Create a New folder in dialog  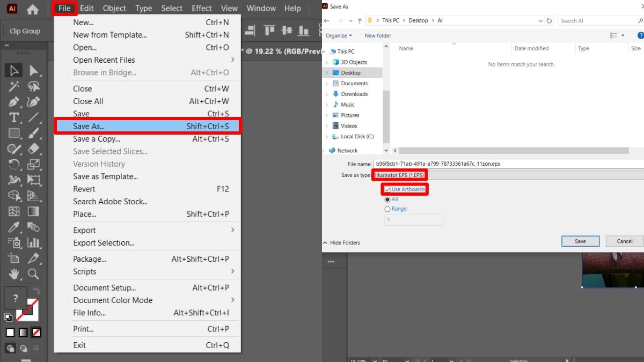(378, 35)
